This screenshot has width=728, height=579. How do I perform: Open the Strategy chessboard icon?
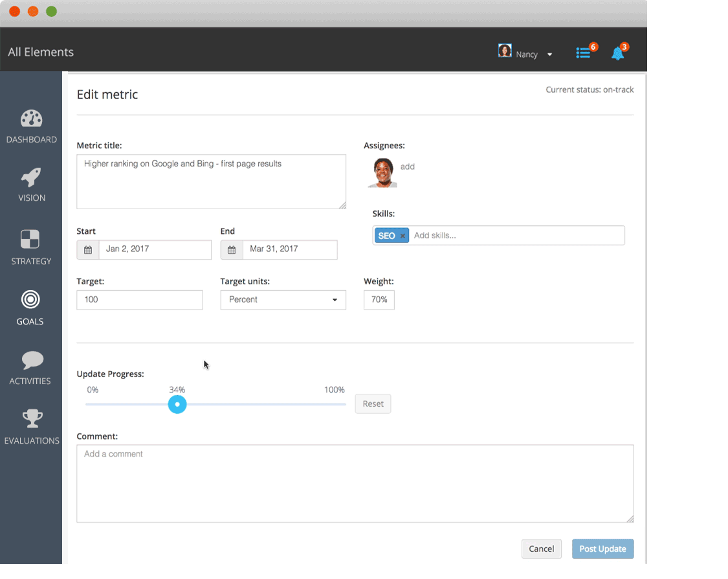coord(30,240)
